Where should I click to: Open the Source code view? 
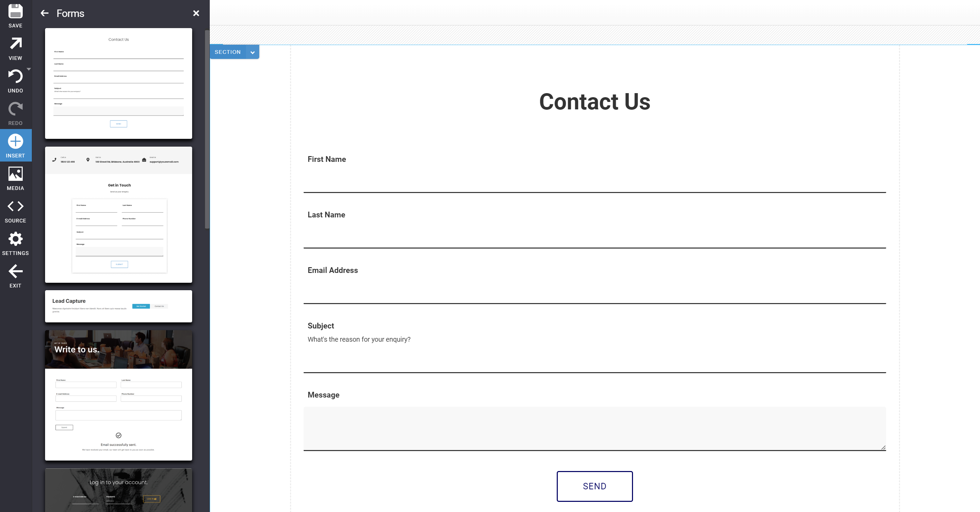click(16, 207)
